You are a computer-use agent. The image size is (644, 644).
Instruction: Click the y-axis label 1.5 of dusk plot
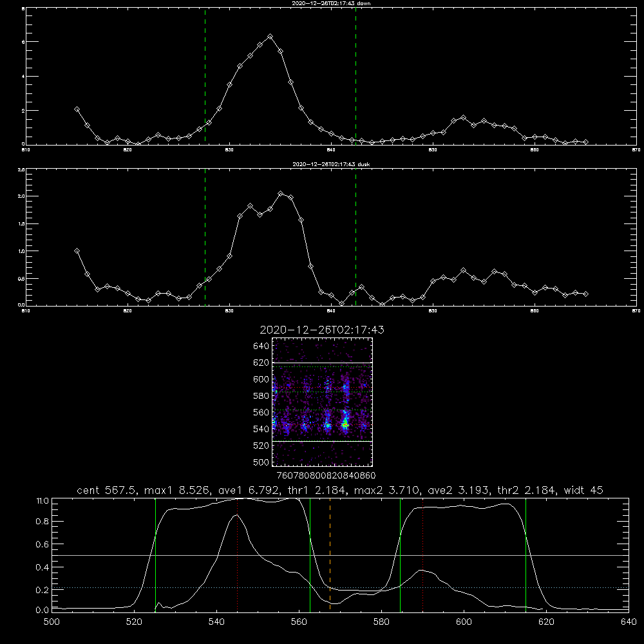(x=22, y=224)
